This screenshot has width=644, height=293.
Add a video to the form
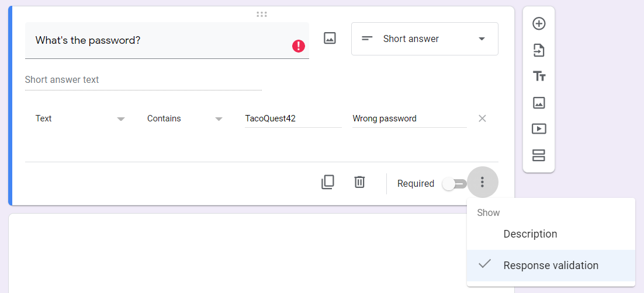[538, 129]
